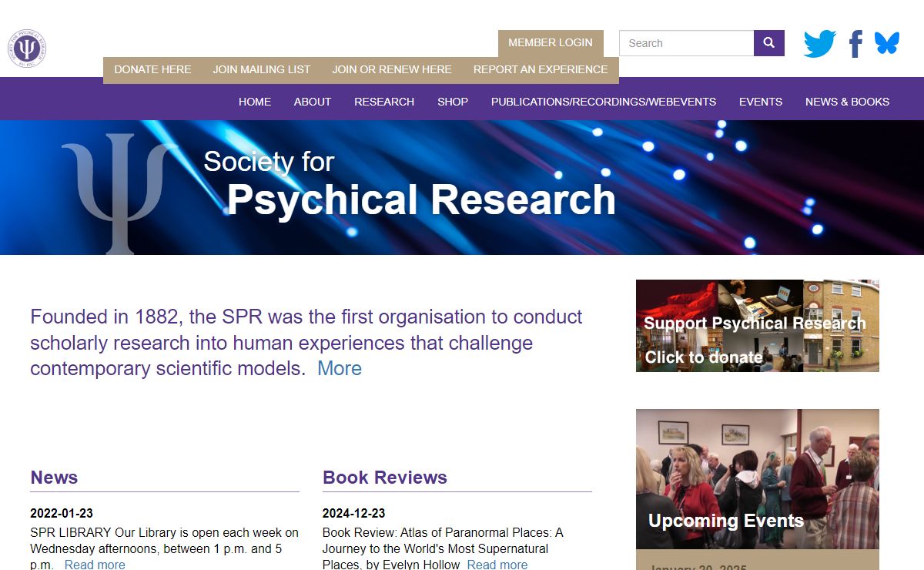Open the About menu
Image resolution: width=924 pixels, height=570 pixels.
point(313,102)
